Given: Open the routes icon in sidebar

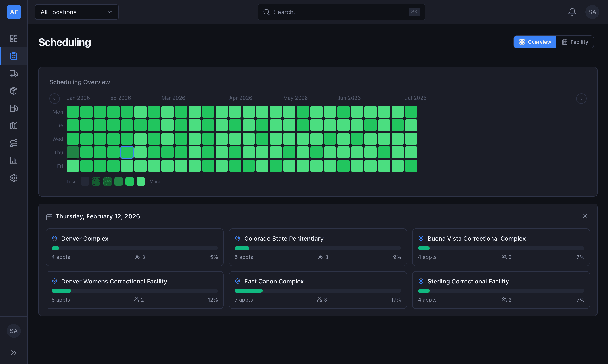Looking at the screenshot, I should (x=14, y=143).
